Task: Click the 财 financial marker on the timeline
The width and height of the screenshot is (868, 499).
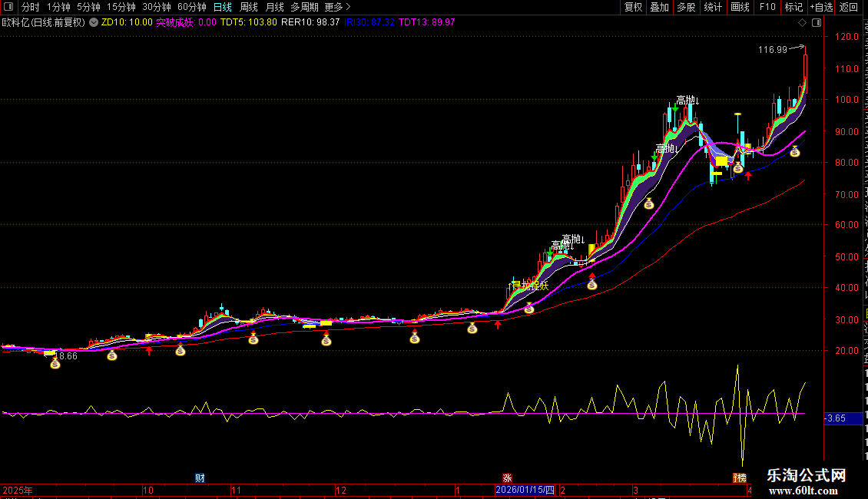Action: point(200,478)
